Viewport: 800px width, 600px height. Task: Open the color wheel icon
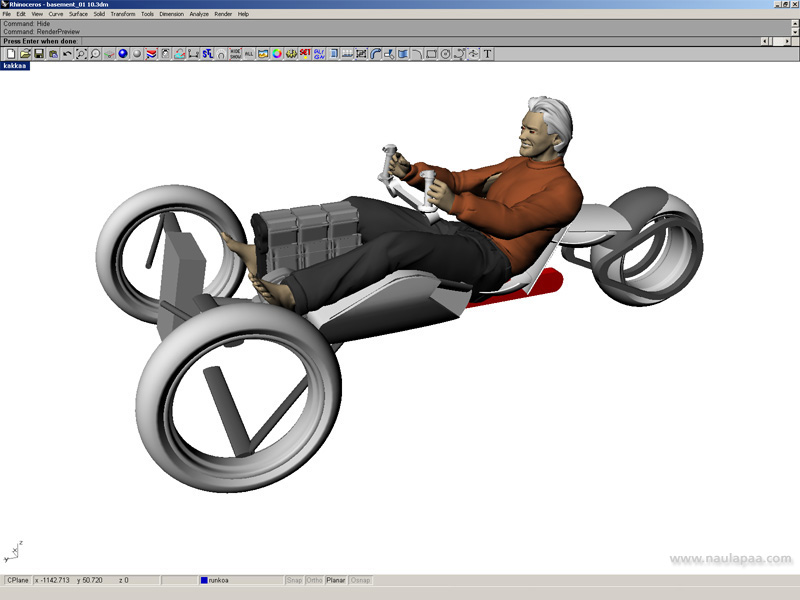pos(277,54)
